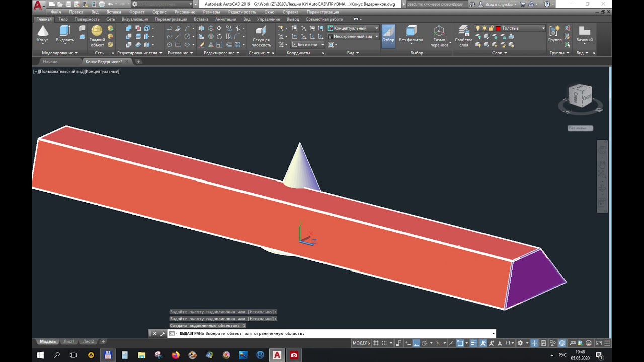644x362 pixels.
Task: Toggle grid display in status bar
Action: coord(375,343)
